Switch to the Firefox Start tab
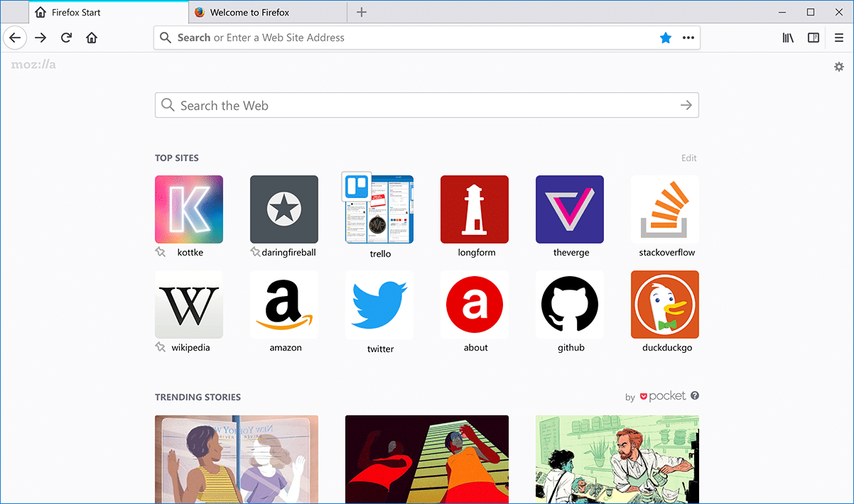 pos(109,12)
